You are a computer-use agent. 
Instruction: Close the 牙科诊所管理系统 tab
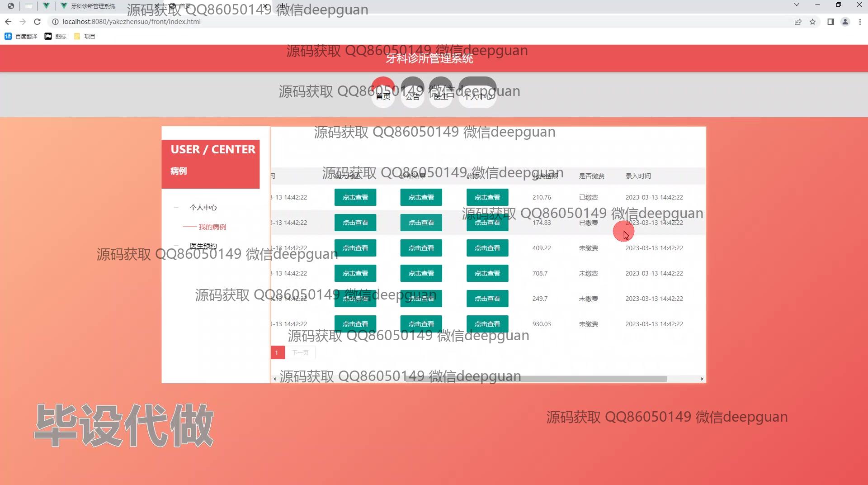tap(157, 6)
